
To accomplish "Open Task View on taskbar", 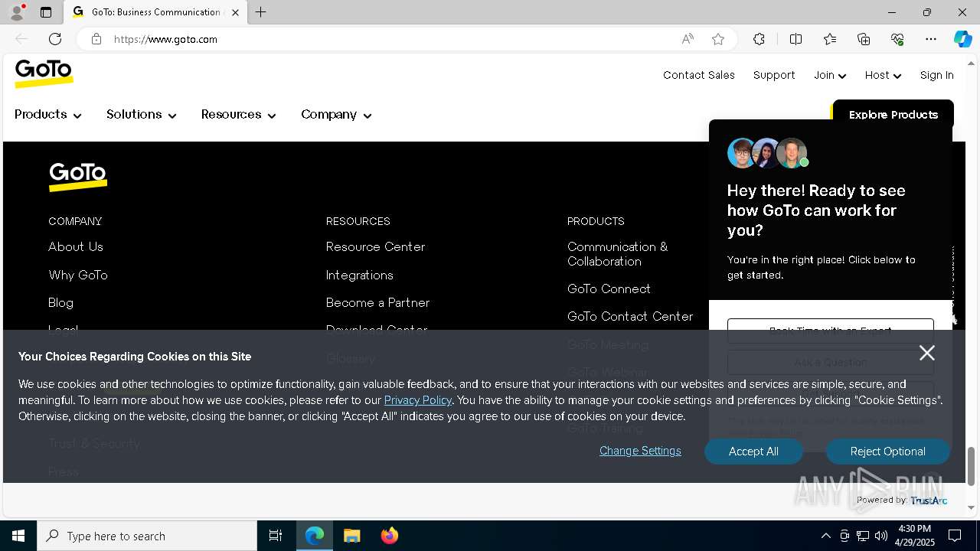I will click(x=276, y=536).
